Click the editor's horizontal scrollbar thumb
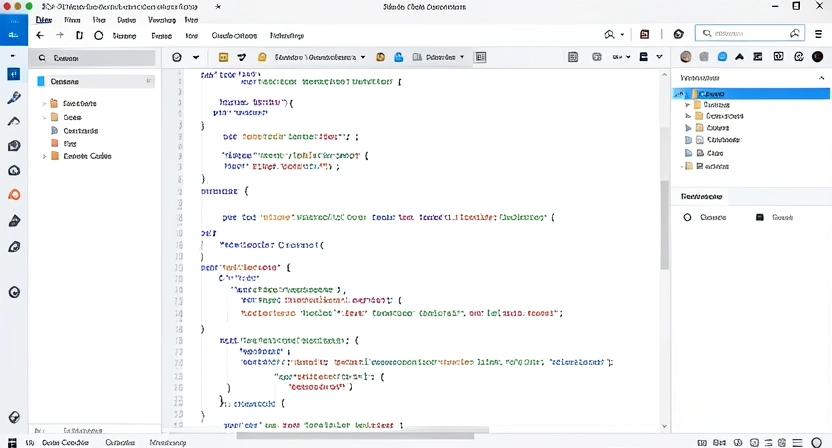The image size is (832, 448). [x=355, y=436]
